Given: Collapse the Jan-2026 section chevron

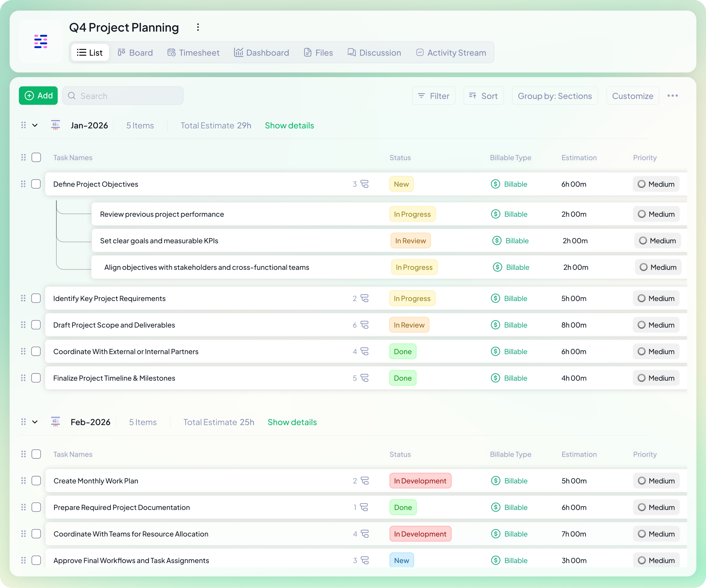Looking at the screenshot, I should [x=35, y=125].
